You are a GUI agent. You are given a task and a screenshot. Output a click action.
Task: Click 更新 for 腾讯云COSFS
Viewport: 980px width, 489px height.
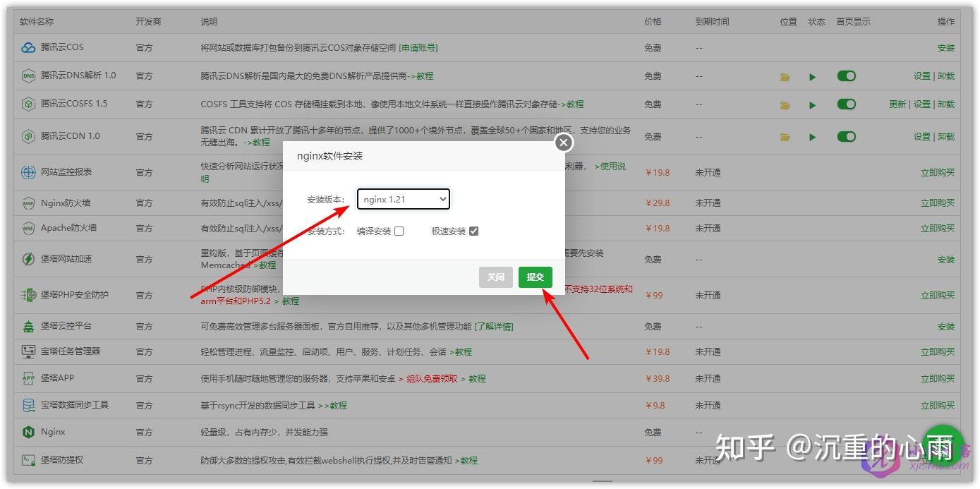(897, 104)
